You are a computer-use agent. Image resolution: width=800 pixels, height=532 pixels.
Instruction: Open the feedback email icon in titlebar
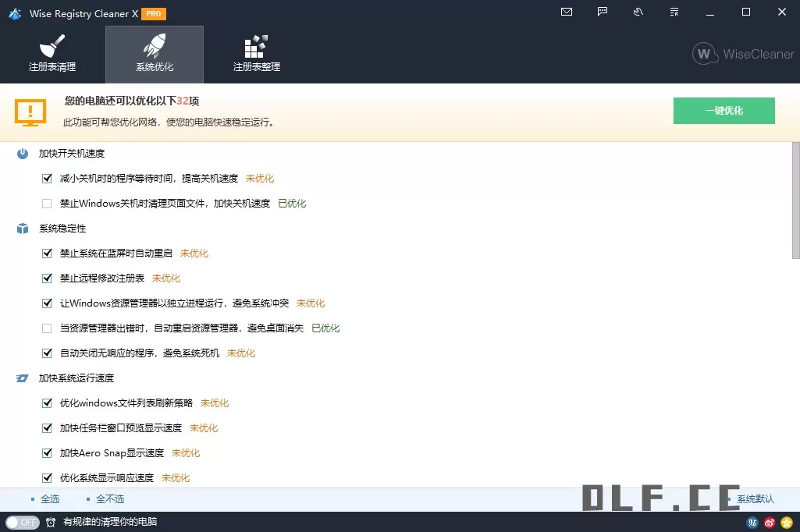coord(566,12)
